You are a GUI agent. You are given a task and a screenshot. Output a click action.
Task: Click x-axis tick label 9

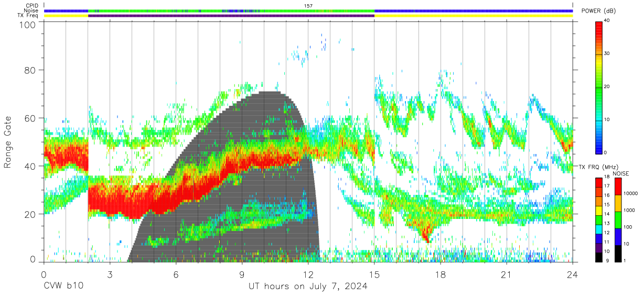(x=242, y=275)
